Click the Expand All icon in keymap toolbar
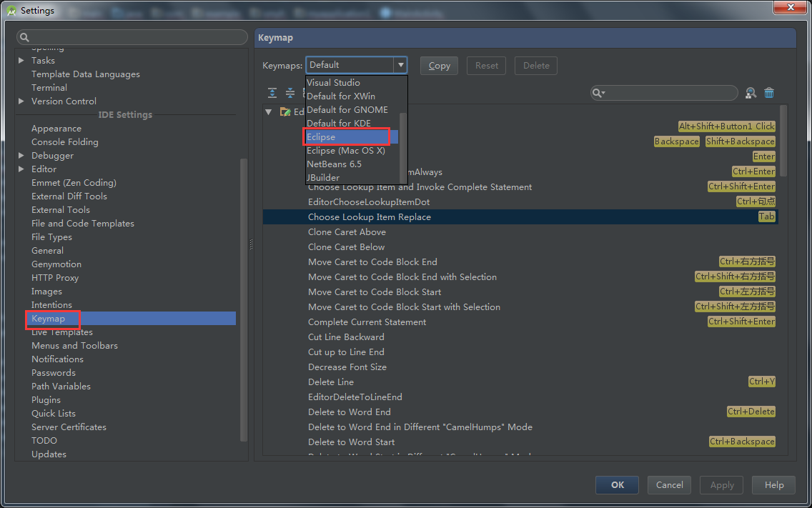 [272, 93]
